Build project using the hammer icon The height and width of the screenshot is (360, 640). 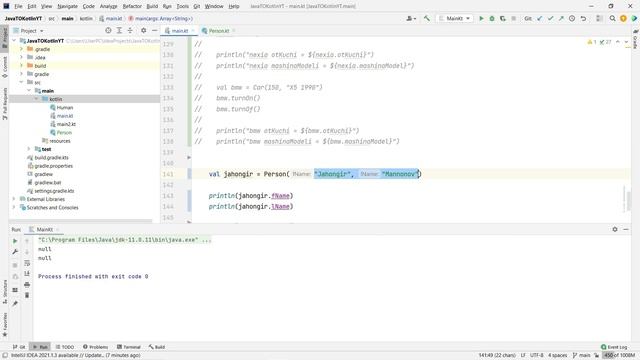[x=427, y=18]
